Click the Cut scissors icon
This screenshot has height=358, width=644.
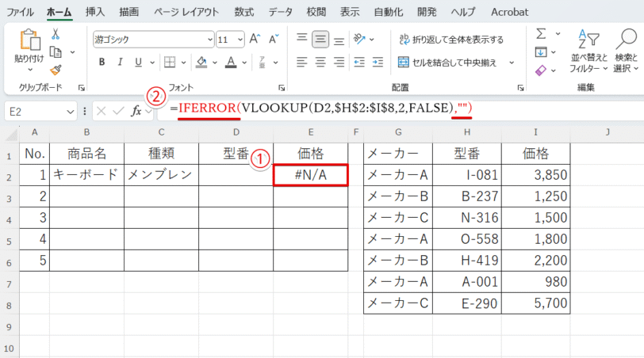[56, 34]
